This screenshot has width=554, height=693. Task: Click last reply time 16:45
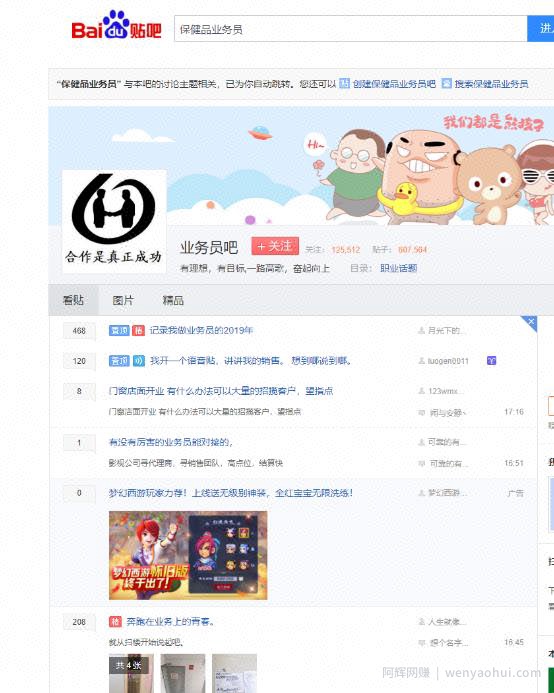(x=514, y=642)
